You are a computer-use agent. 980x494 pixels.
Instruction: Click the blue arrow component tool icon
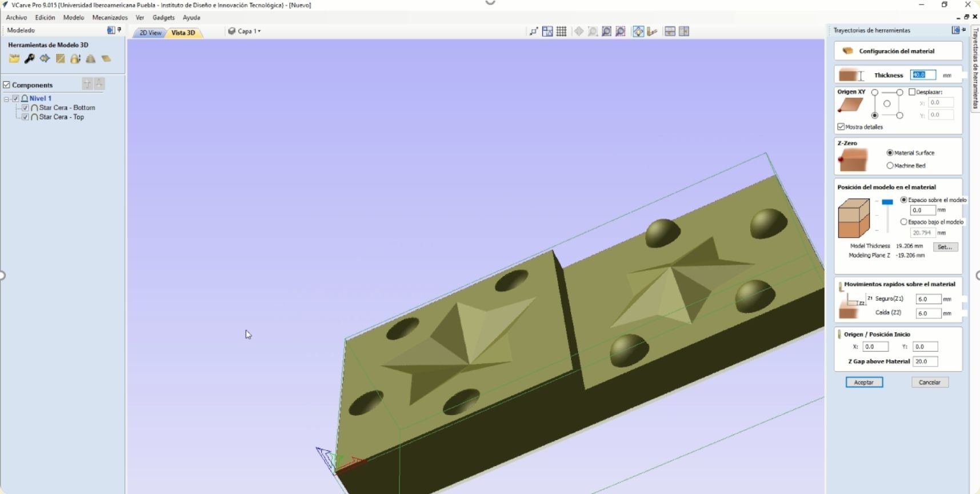45,58
